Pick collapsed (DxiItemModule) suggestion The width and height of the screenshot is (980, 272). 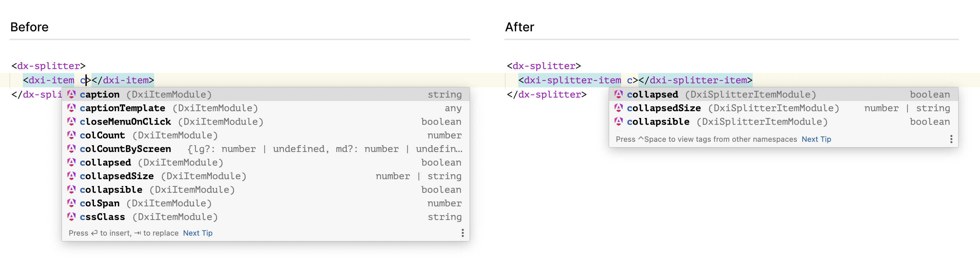[x=265, y=162]
